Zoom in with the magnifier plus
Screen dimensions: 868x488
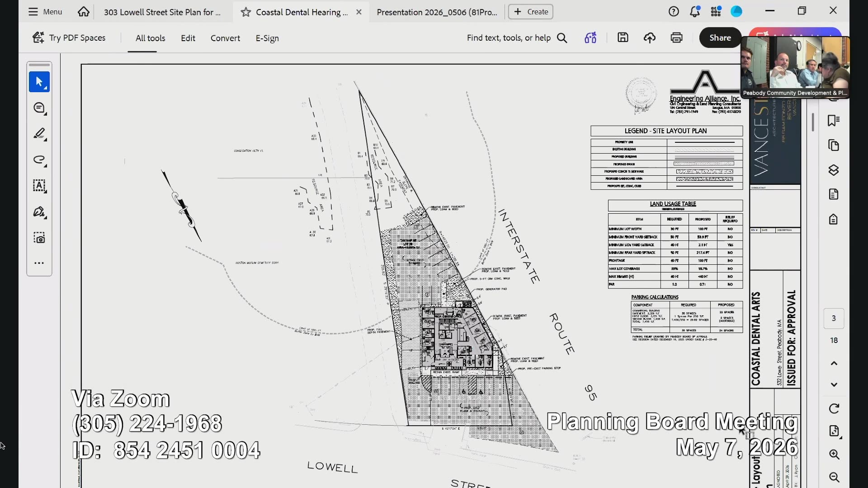click(x=834, y=455)
